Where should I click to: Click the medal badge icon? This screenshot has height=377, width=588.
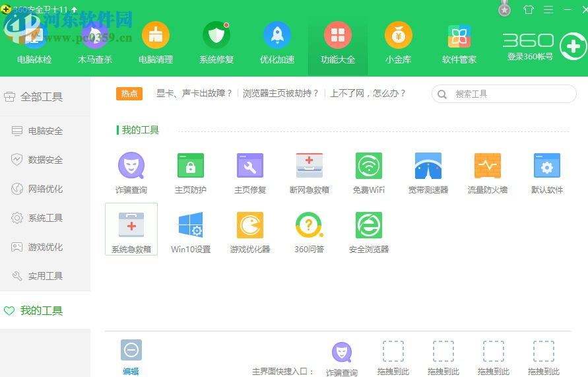click(x=504, y=9)
